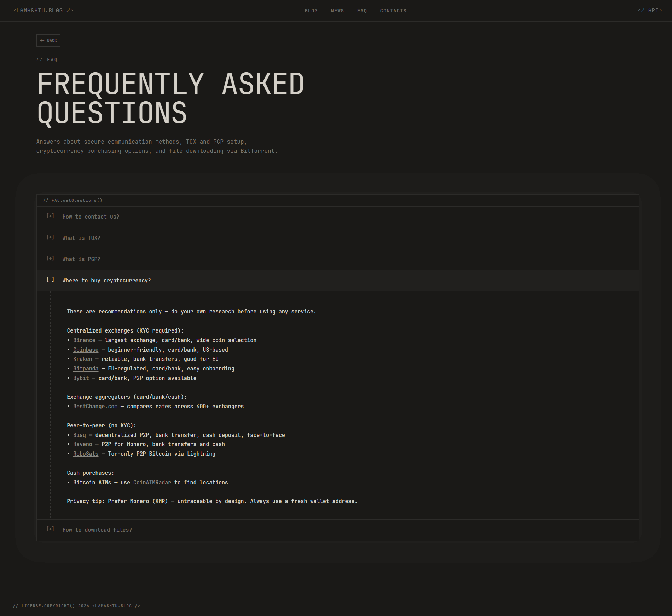Visit the Kraken exchange link

[x=82, y=359]
